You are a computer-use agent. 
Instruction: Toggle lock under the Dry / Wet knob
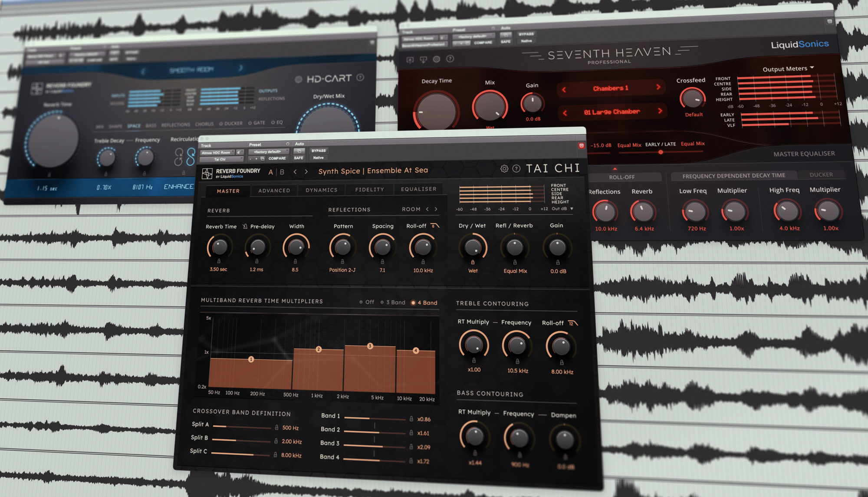click(x=473, y=262)
